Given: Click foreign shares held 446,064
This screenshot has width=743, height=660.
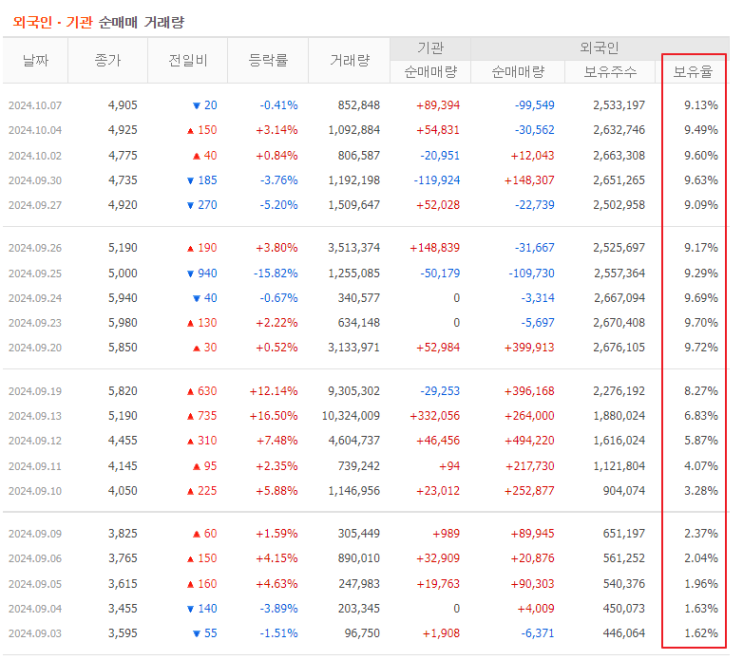Looking at the screenshot, I should coord(624,633).
